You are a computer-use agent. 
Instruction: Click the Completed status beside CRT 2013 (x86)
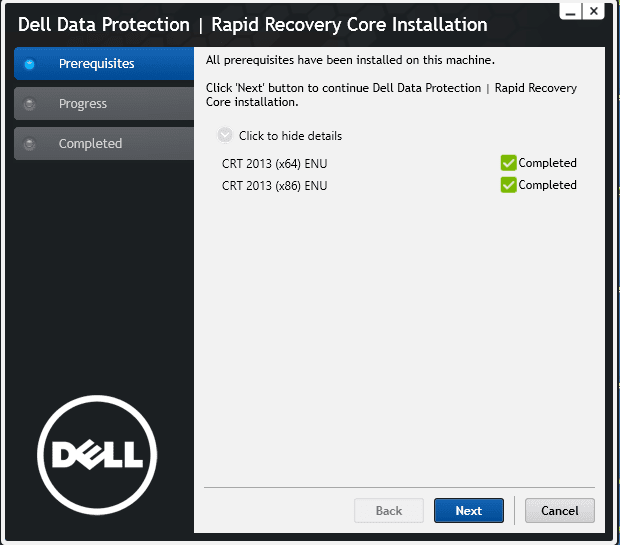tap(547, 185)
